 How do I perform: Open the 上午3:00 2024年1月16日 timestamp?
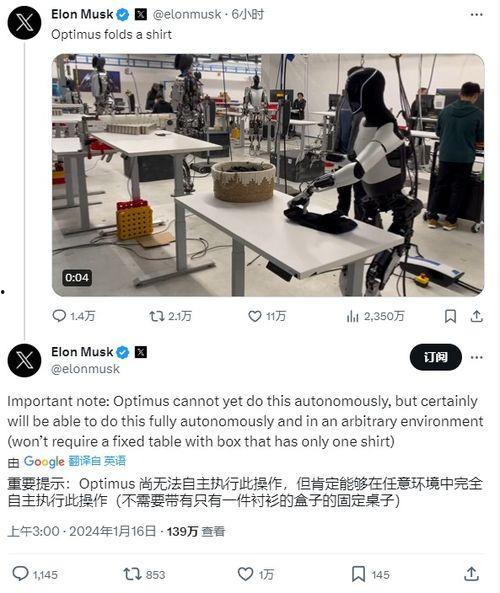pos(82,531)
